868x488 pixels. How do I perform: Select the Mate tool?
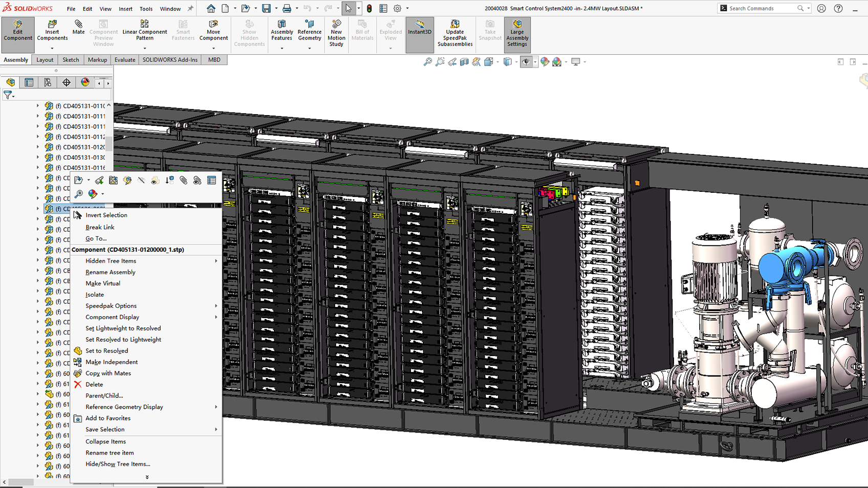click(78, 28)
